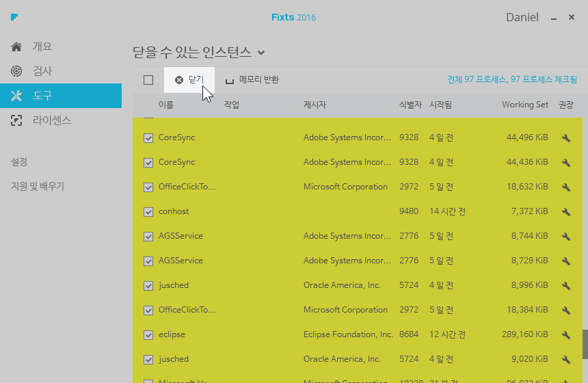Toggle the select-all checkbox in toolbar
The height and width of the screenshot is (383, 588).
coord(148,80)
